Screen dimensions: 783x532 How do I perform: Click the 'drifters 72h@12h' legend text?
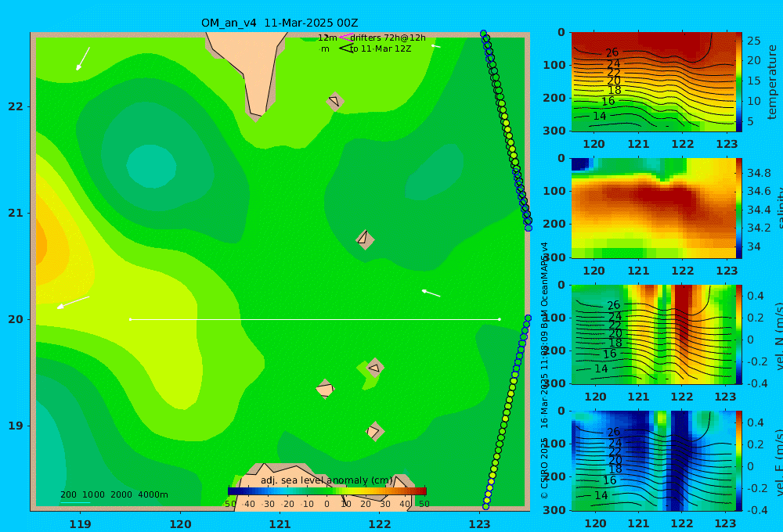[388, 38]
